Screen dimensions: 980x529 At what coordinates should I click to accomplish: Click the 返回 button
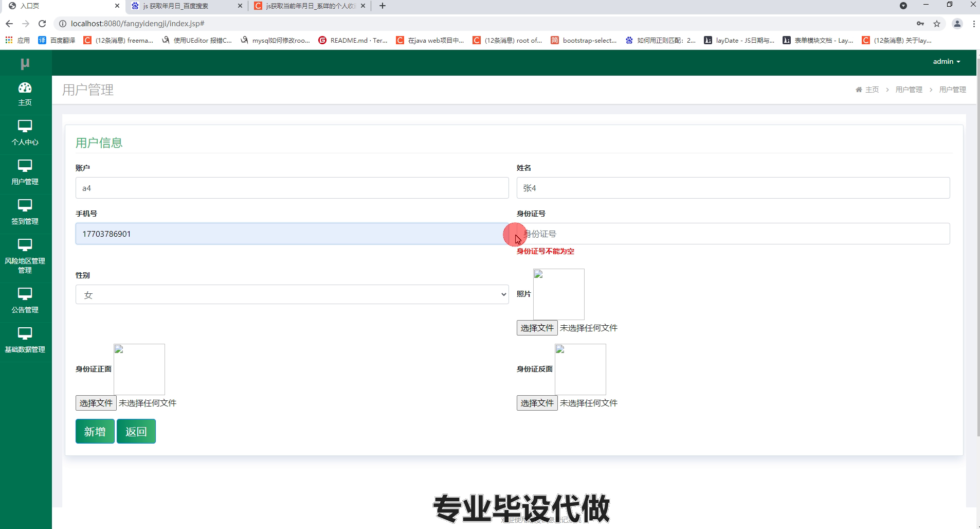tap(136, 431)
